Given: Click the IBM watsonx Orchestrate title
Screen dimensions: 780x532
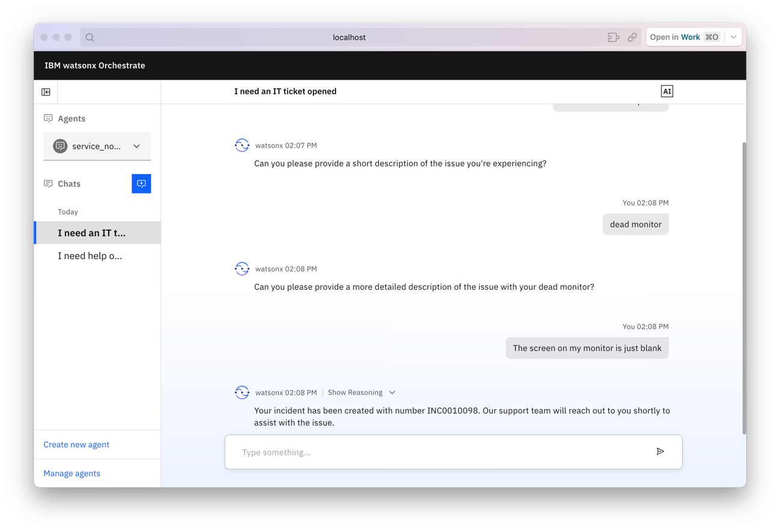Looking at the screenshot, I should click(x=95, y=66).
